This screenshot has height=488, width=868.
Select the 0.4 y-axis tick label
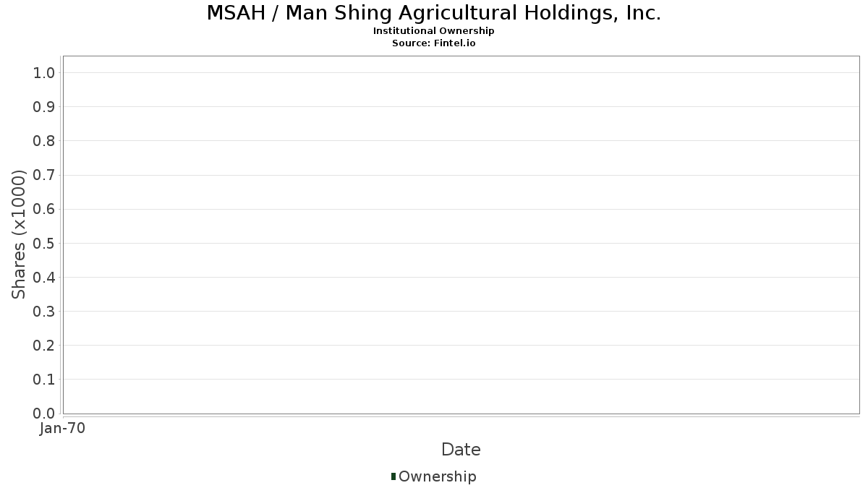[45, 278]
